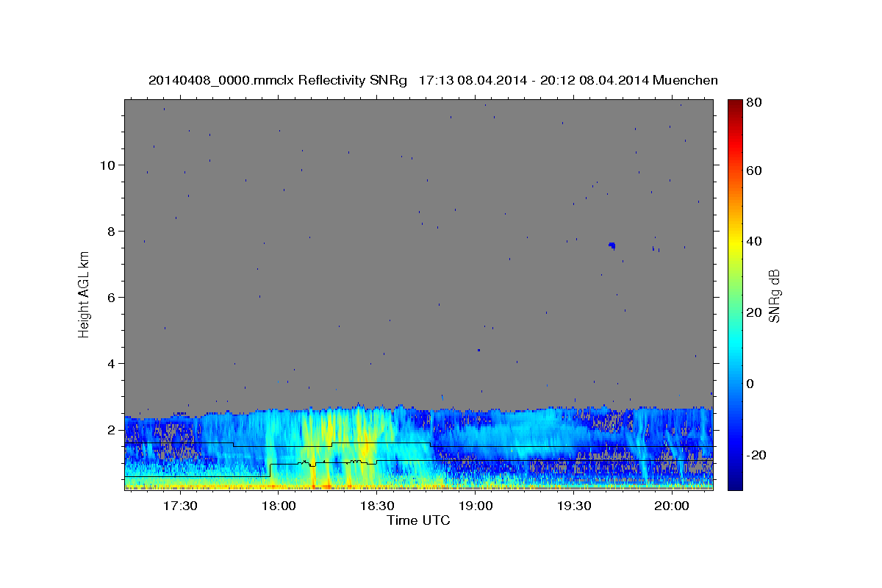
Task: Click the 'Time UTC' axis label
Action: [418, 520]
